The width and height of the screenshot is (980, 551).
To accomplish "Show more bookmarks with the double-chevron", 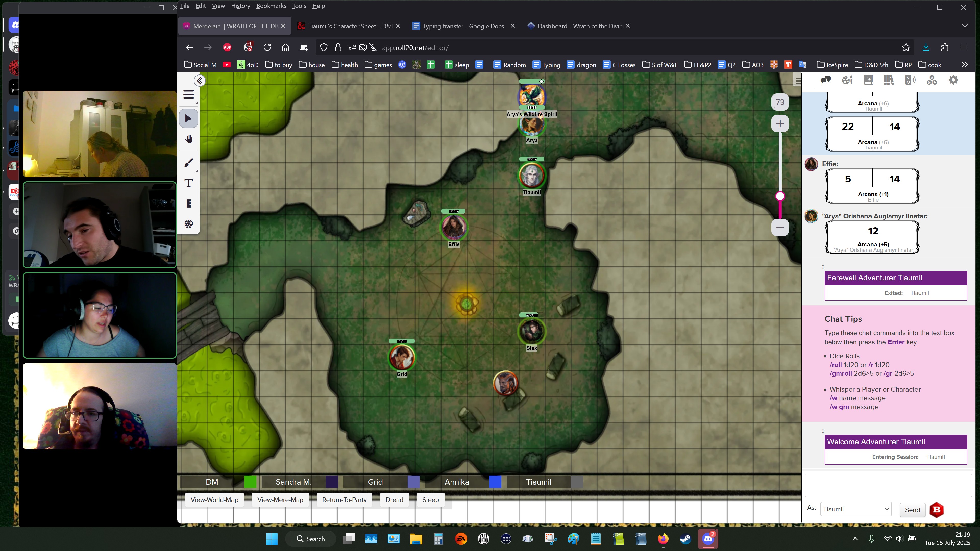I will 964,65.
